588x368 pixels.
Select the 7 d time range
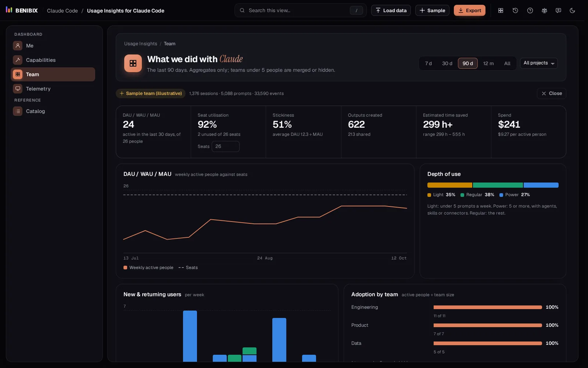(x=429, y=63)
